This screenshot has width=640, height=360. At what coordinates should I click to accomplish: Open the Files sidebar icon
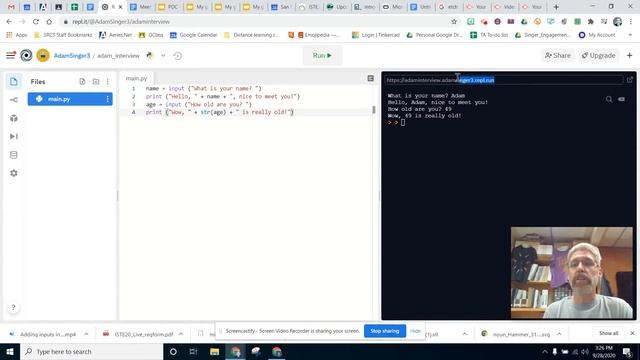[13, 81]
